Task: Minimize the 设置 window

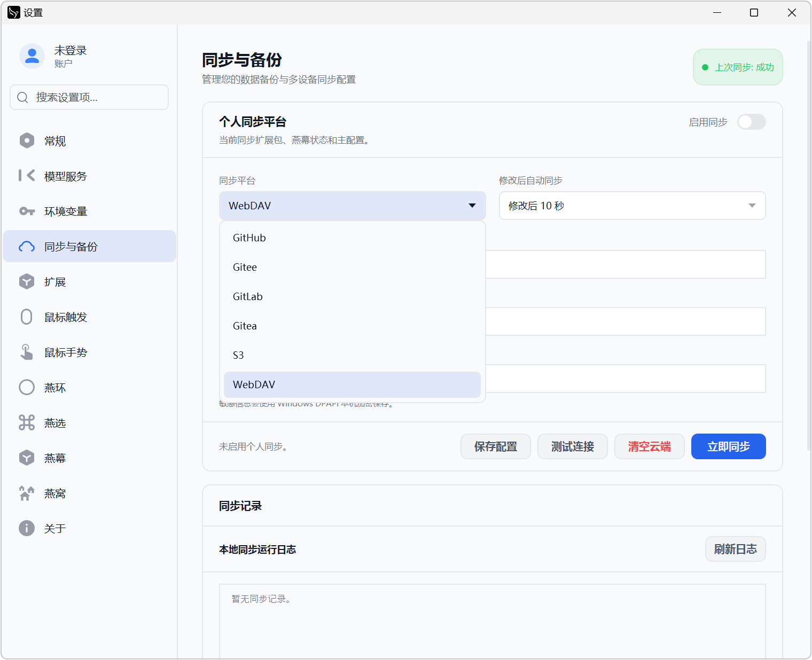Action: coord(717,12)
